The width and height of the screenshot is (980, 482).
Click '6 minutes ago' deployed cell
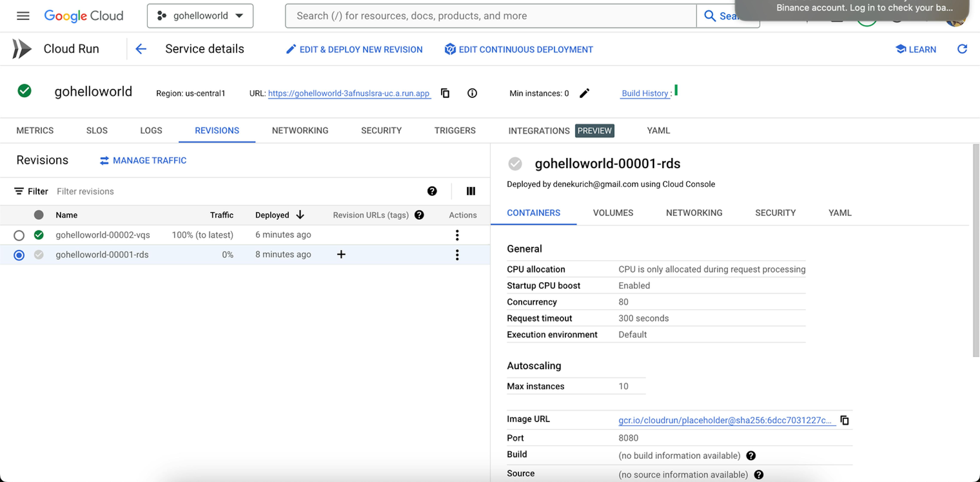tap(283, 235)
